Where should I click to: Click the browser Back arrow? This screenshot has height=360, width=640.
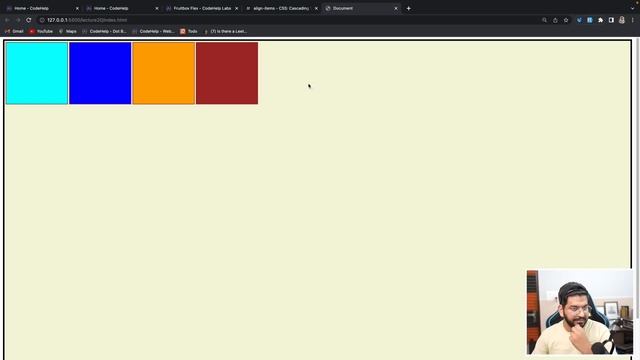tap(7, 20)
